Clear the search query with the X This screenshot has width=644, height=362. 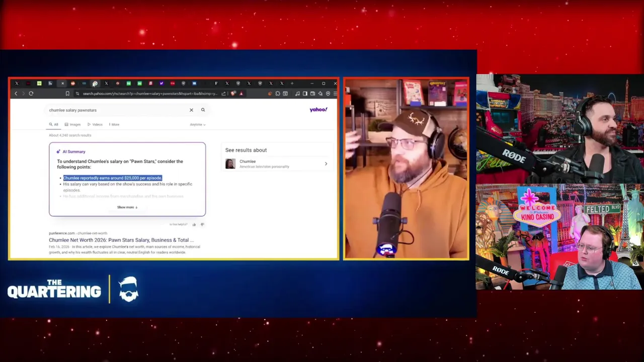(191, 110)
